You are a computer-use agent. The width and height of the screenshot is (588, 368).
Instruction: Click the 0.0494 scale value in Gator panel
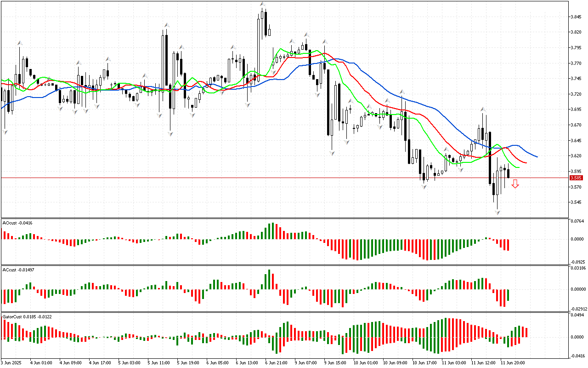[577, 315]
